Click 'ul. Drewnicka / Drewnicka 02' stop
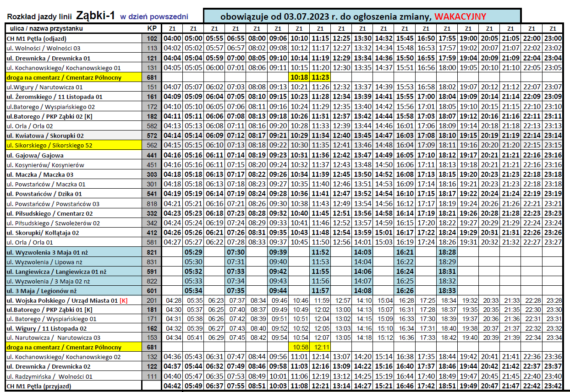This screenshot has width=570, height=392. 48,367
